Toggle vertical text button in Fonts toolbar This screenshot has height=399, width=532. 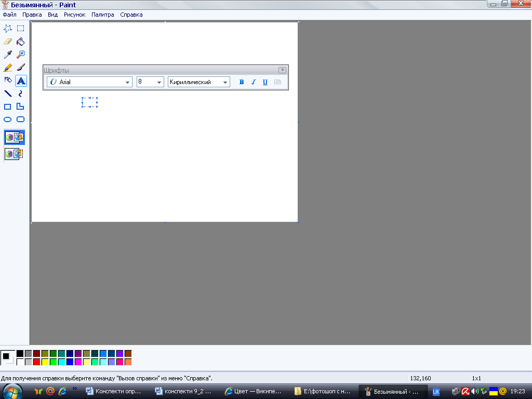[277, 82]
